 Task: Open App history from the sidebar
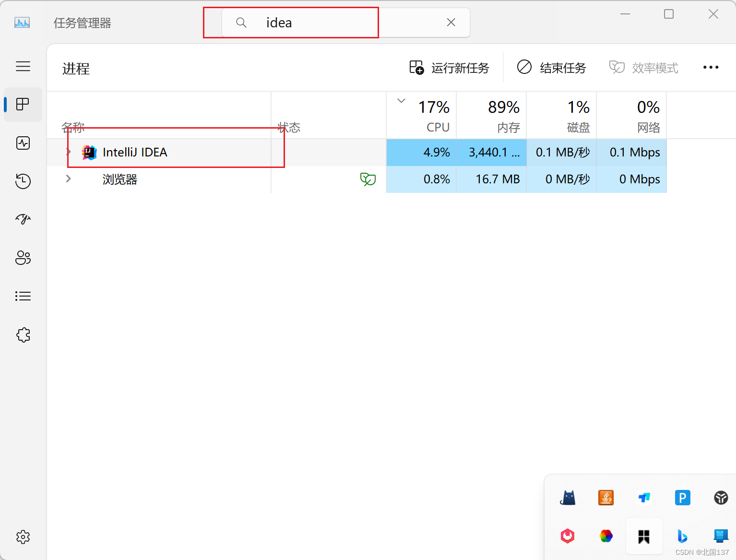coord(23,181)
